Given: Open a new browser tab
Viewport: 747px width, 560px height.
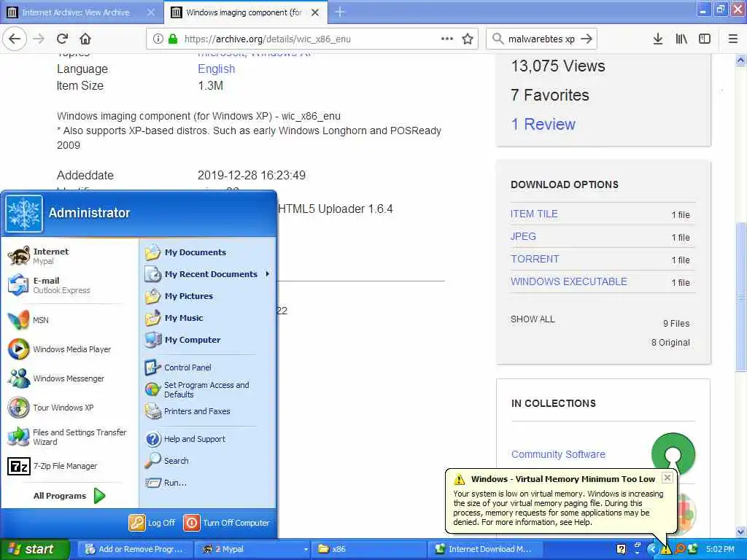Looking at the screenshot, I should pos(339,12).
